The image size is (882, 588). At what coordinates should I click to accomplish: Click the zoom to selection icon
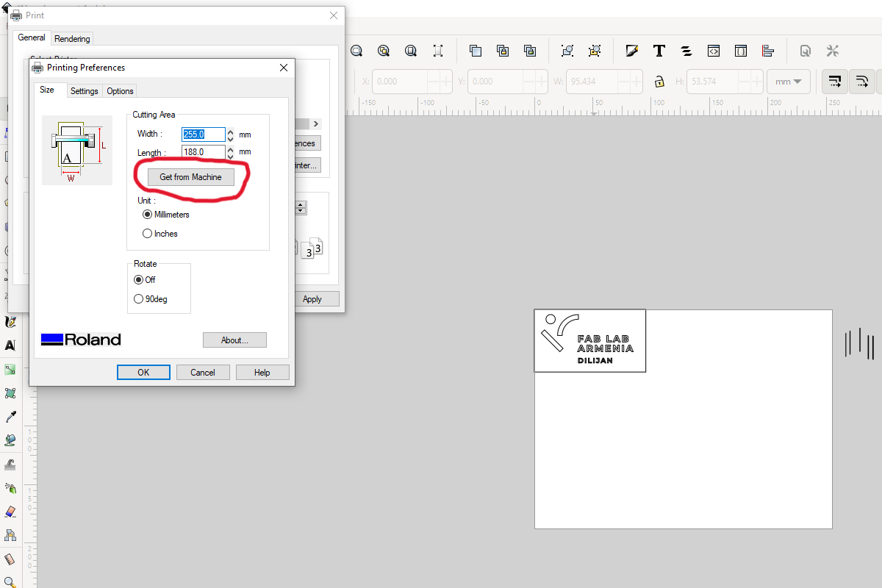tap(356, 51)
